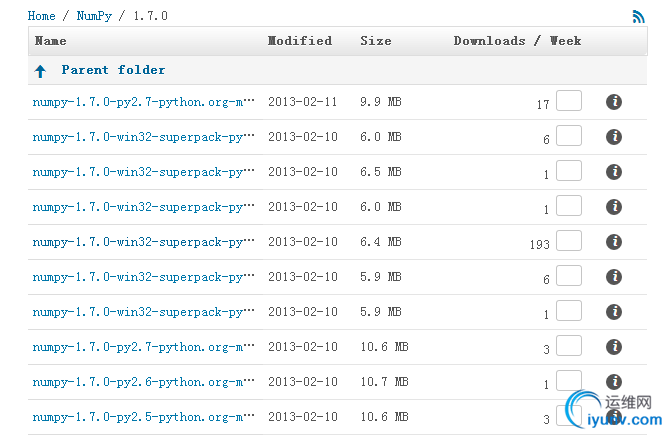
Task: View info icon for the 6.5 MB file
Action: (614, 172)
